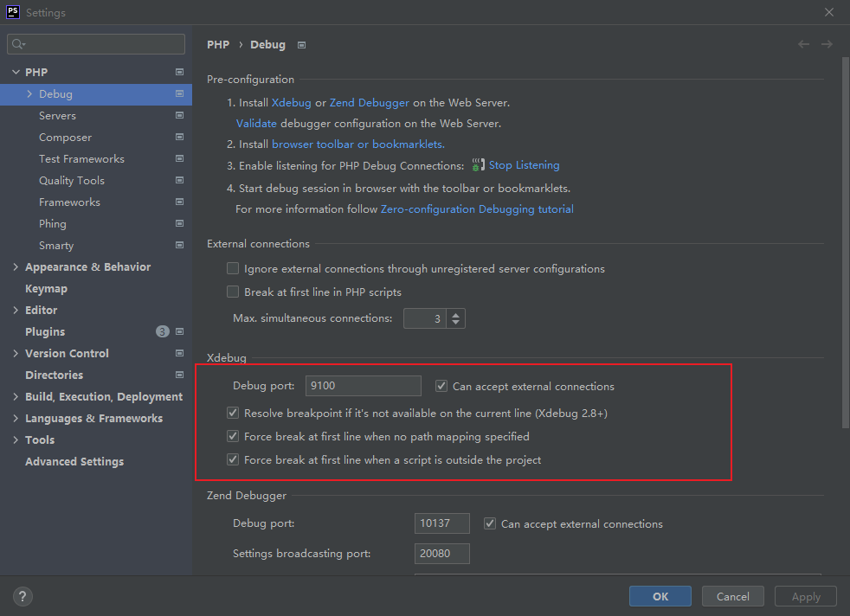Expand the Debug subtree arrow
This screenshot has width=850, height=616.
coord(29,94)
